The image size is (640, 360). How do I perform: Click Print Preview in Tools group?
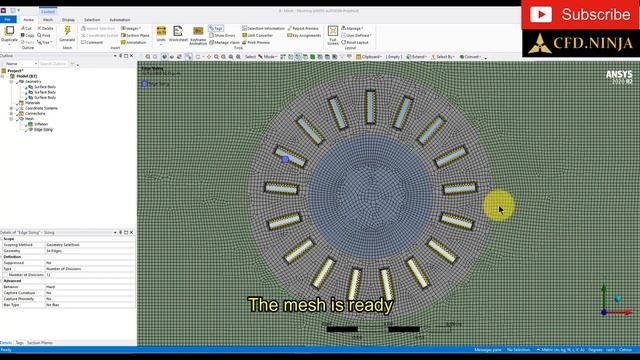(x=256, y=42)
